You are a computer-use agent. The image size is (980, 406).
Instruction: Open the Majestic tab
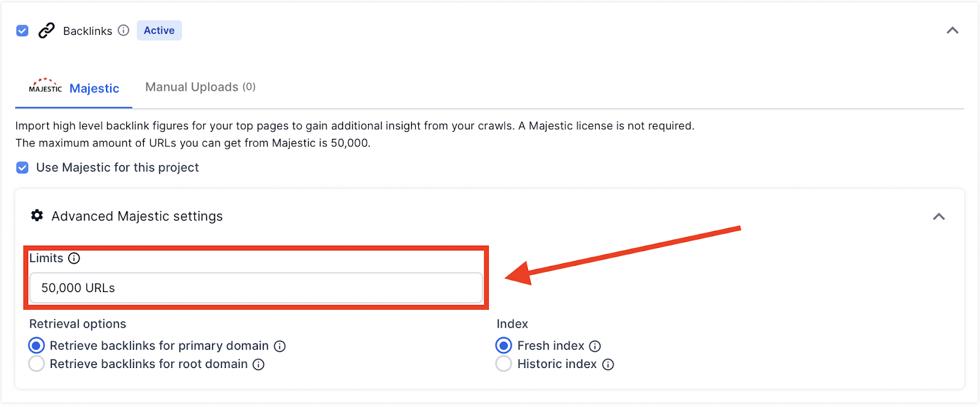[94, 88]
